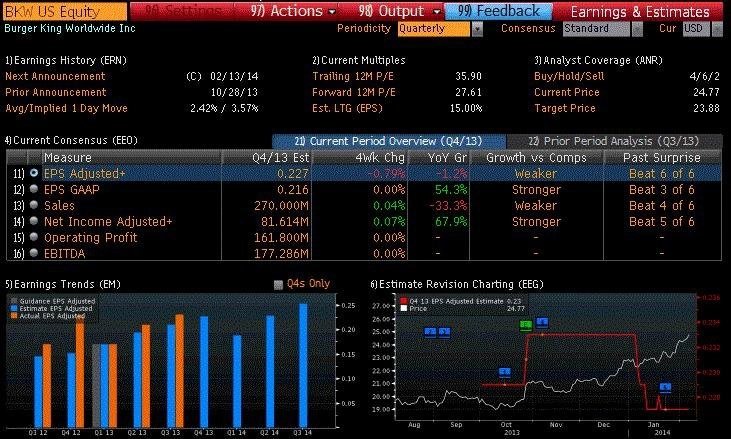This screenshot has height=439, width=731.
Task: Open 4) Current Consensus (EEO)
Action: tap(71, 140)
